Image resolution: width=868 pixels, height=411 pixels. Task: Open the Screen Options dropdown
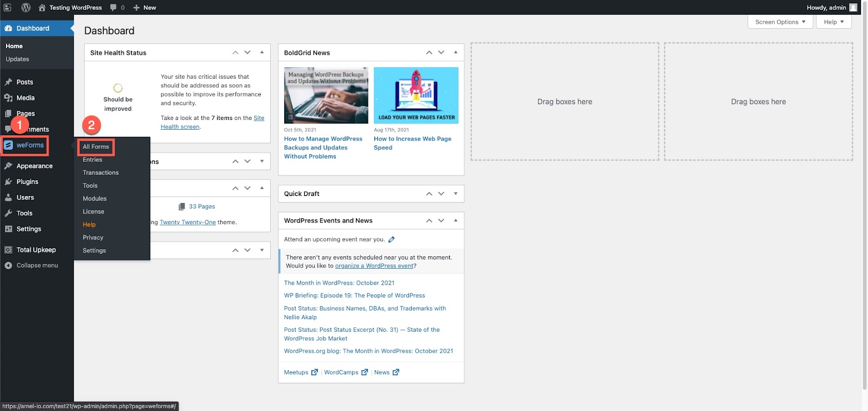pyautogui.click(x=780, y=22)
